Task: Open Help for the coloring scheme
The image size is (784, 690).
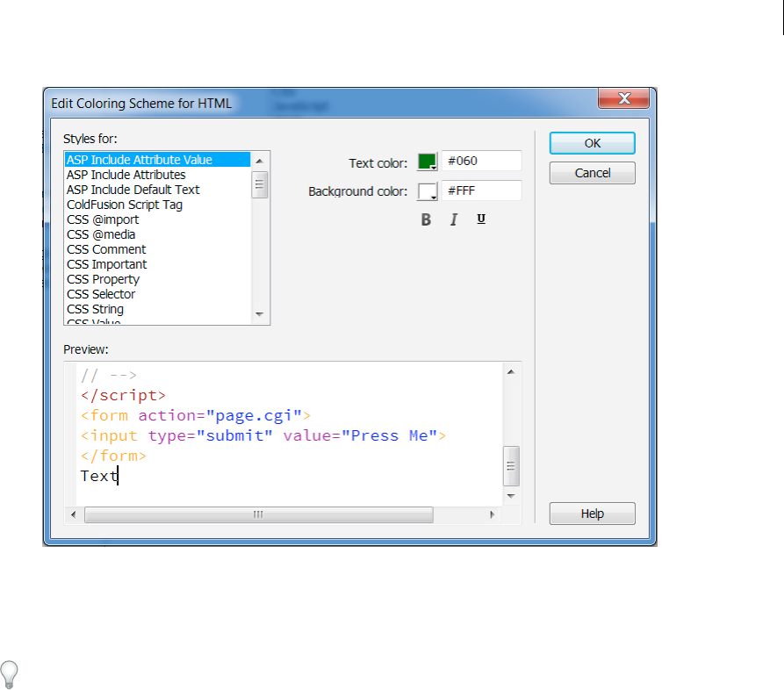Action: [592, 514]
